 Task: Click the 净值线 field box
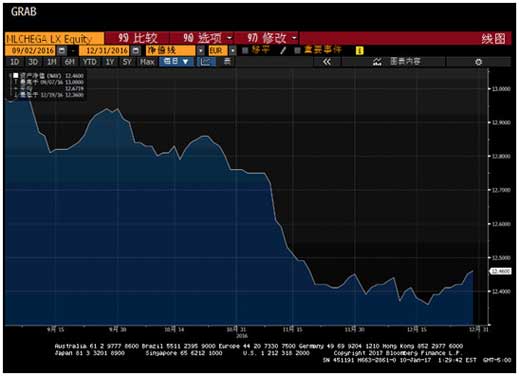171,51
